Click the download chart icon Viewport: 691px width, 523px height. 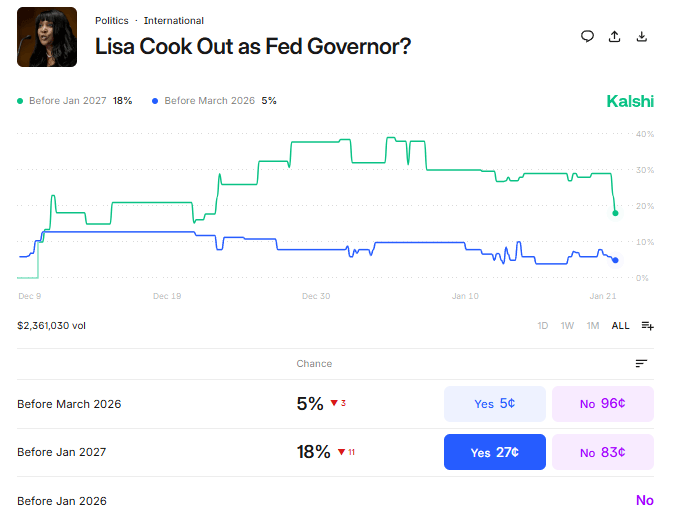click(642, 36)
